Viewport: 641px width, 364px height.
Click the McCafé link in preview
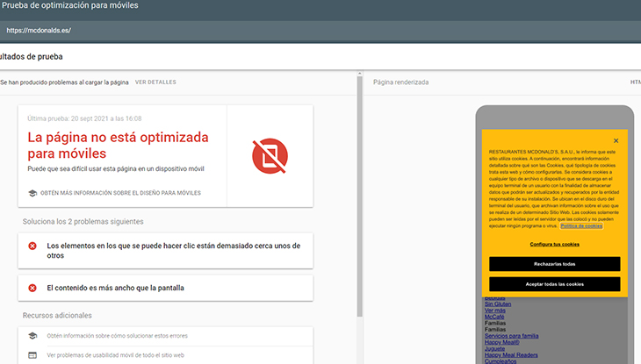(494, 317)
